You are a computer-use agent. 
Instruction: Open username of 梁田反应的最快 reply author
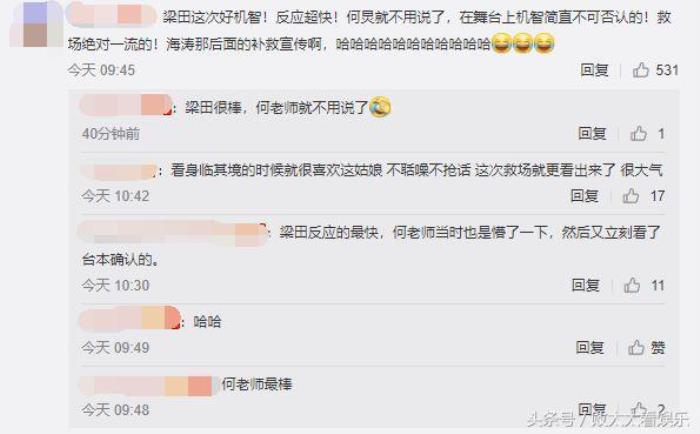point(172,232)
